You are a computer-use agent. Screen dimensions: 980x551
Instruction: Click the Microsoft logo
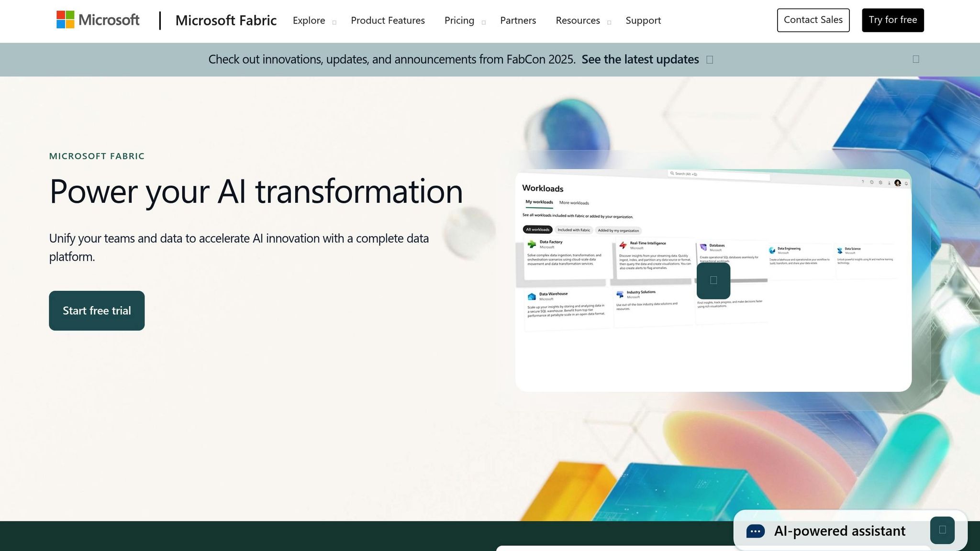click(98, 20)
